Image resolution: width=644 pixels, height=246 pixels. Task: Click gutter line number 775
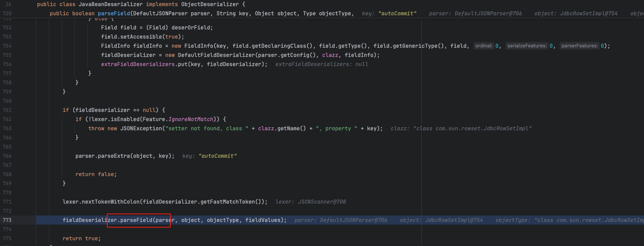point(7,238)
